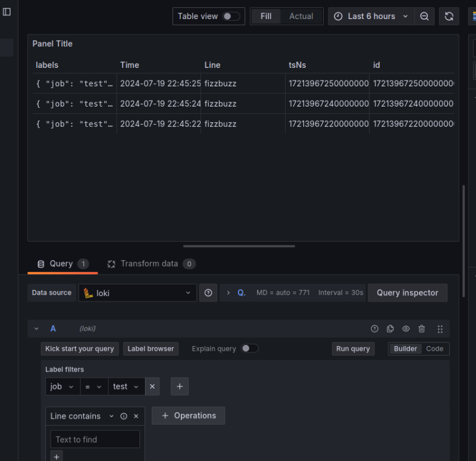Viewport: 476px width, 461px height.
Task: Duplicate query A using the copy icon
Action: point(390,329)
